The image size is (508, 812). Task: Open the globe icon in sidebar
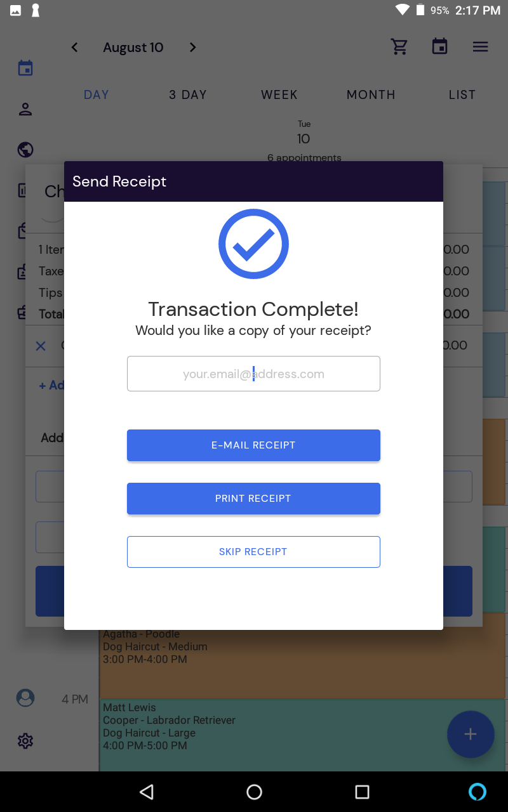(25, 150)
